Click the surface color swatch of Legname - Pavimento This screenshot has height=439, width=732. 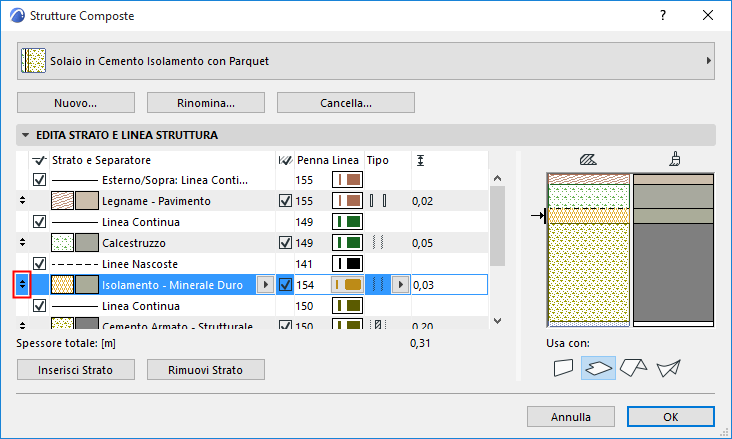click(x=87, y=201)
